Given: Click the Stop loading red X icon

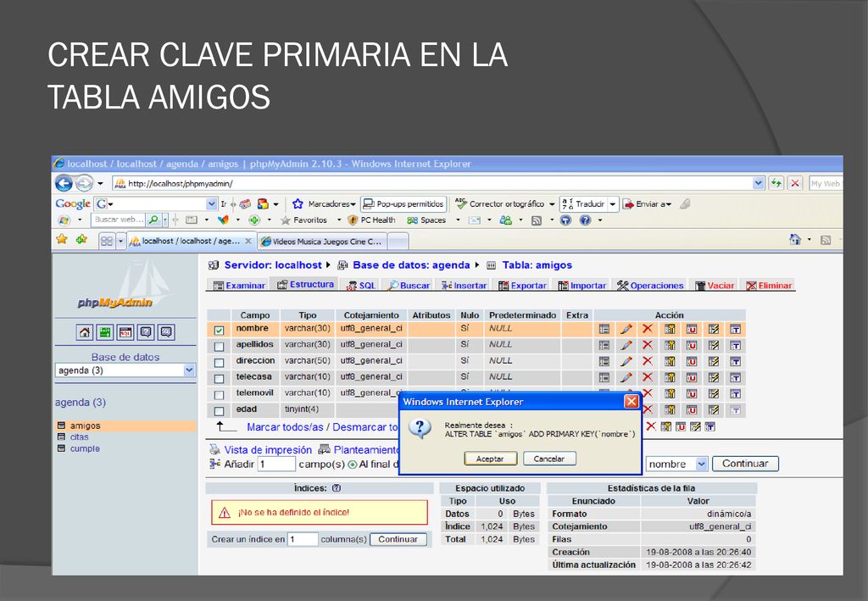Looking at the screenshot, I should [795, 183].
